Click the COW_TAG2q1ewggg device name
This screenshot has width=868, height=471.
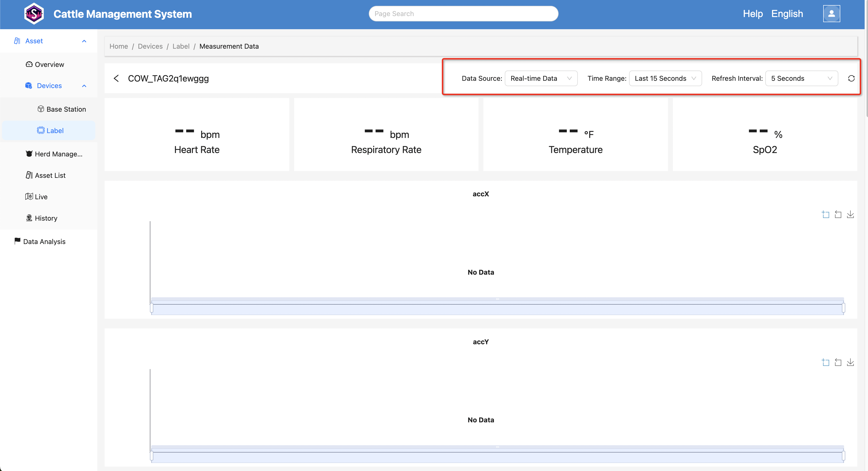click(169, 79)
